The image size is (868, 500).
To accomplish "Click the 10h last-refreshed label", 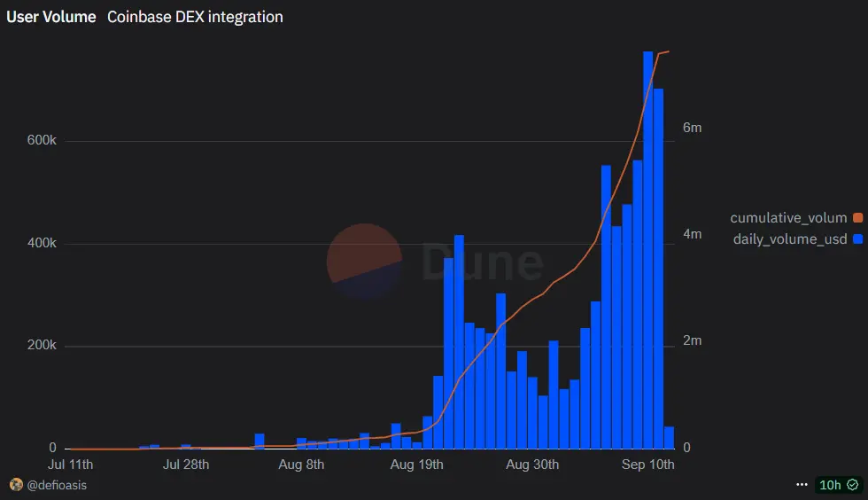I will 830,485.
